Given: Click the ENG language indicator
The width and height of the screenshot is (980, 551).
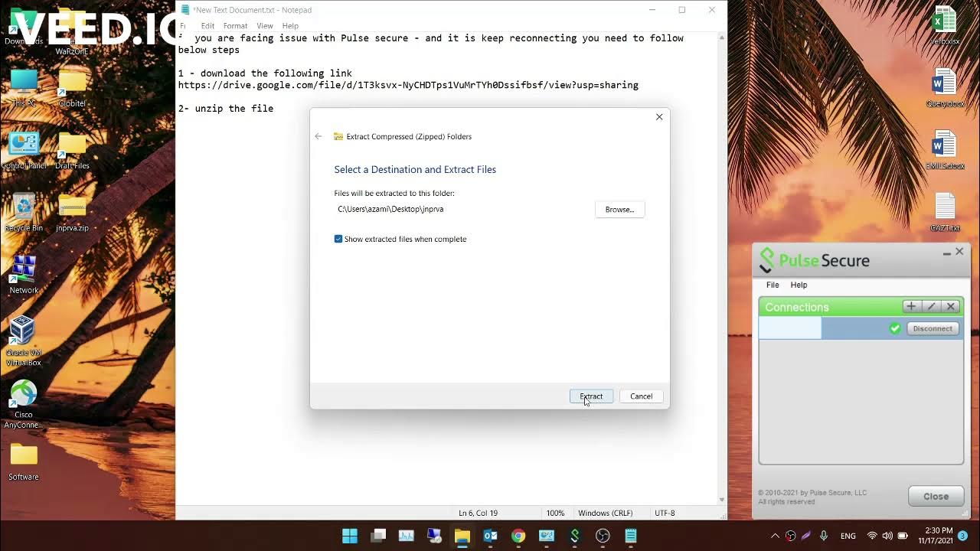Looking at the screenshot, I should (848, 536).
